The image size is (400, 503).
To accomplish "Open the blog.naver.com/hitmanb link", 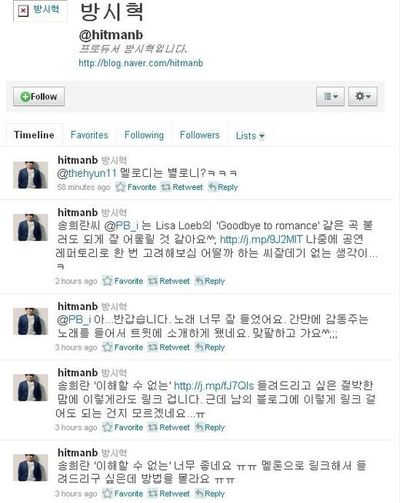I will click(x=141, y=63).
